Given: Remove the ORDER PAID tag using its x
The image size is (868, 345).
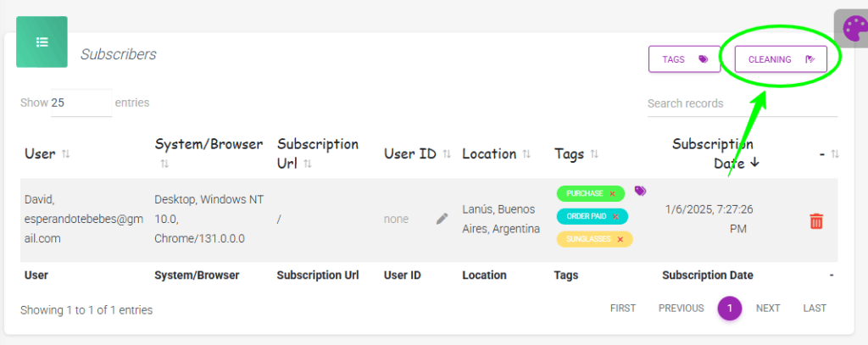Looking at the screenshot, I should pyautogui.click(x=615, y=217).
